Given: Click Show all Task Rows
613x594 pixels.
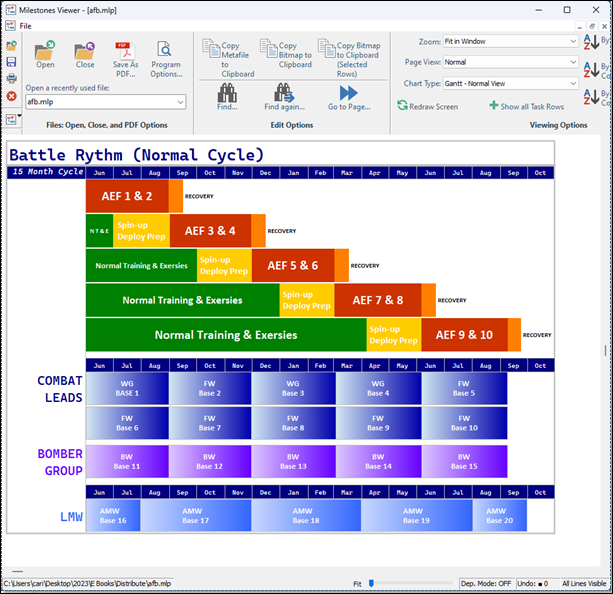Looking at the screenshot, I should coord(526,106).
